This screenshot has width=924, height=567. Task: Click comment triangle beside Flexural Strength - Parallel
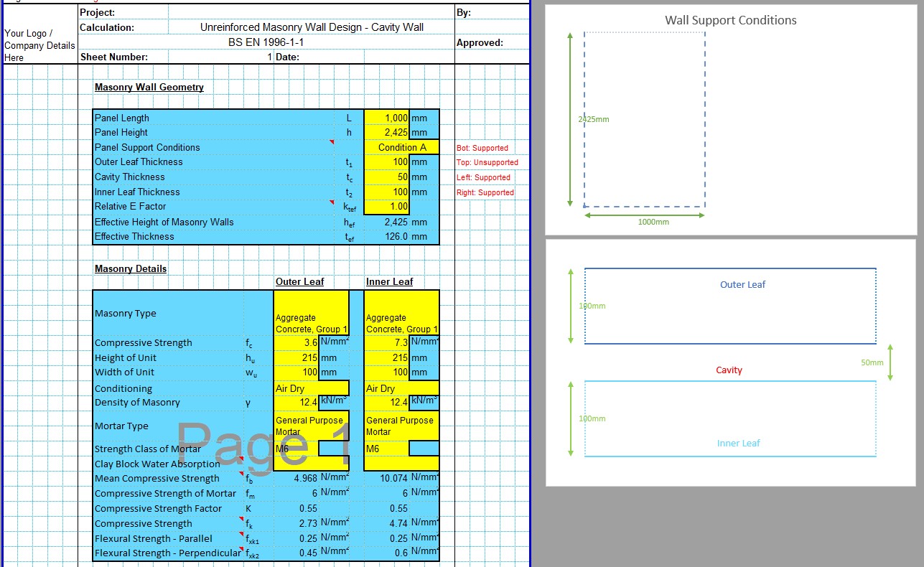pyautogui.click(x=243, y=534)
